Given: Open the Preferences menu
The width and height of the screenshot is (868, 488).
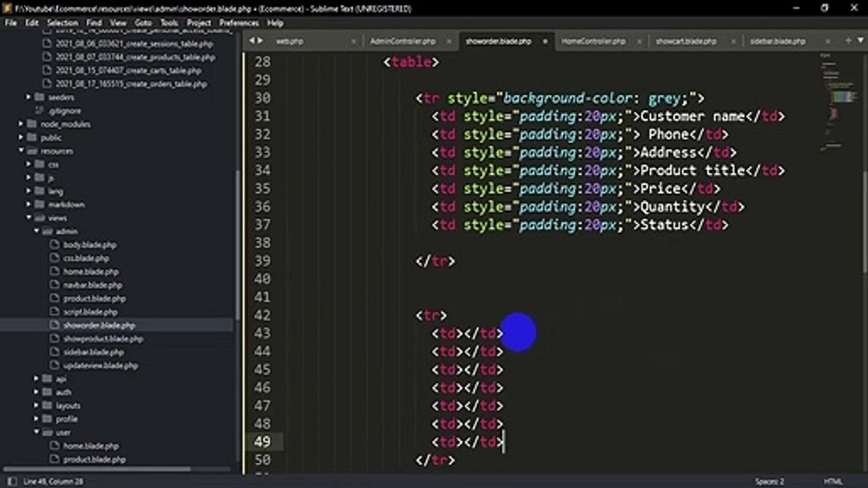Looking at the screenshot, I should point(239,22).
